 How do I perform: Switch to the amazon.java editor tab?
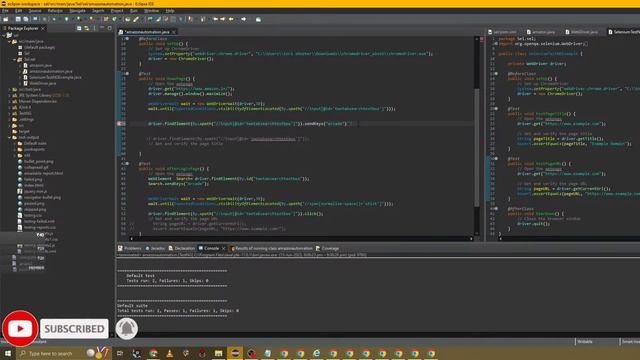541,32
